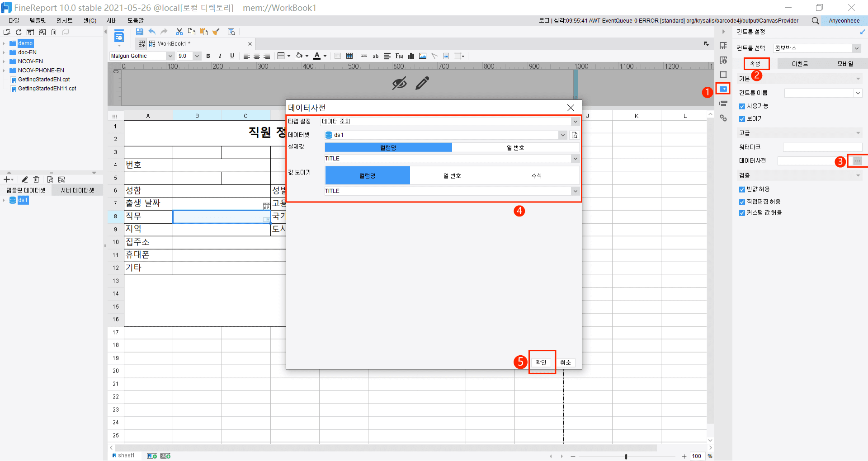Toggle underline formatting
This screenshot has height=461, width=868.
[x=232, y=56]
